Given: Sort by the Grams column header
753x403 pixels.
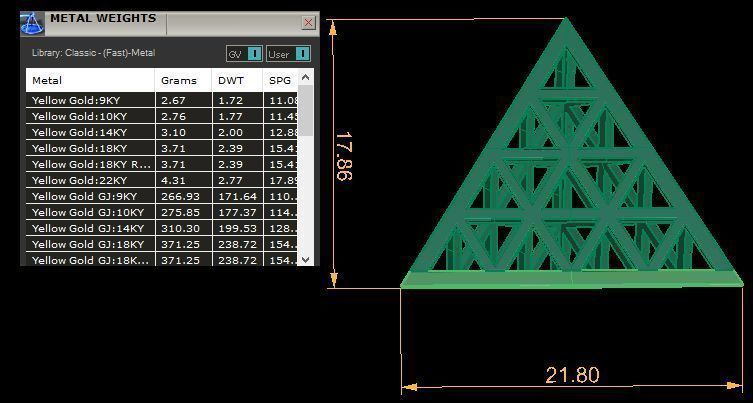Looking at the screenshot, I should tap(183, 80).
